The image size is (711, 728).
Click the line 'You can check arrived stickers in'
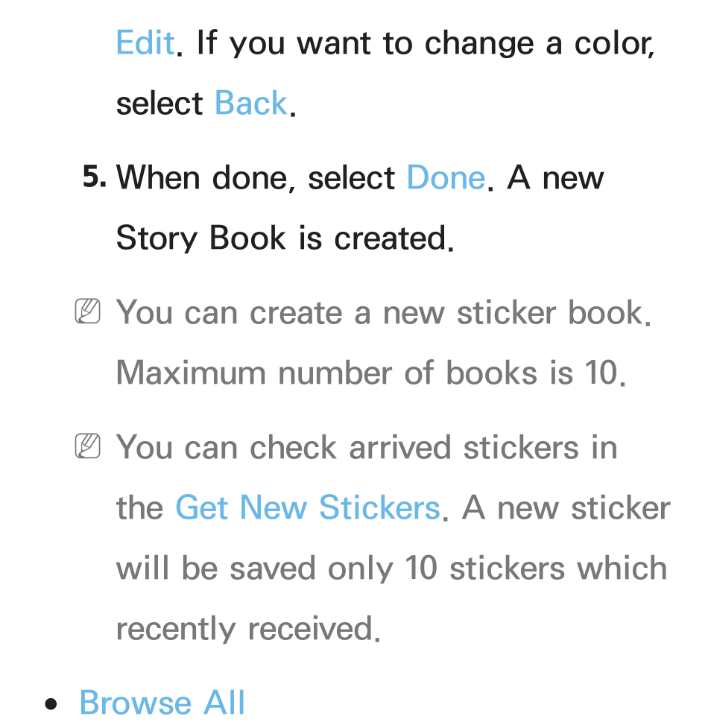click(x=367, y=446)
